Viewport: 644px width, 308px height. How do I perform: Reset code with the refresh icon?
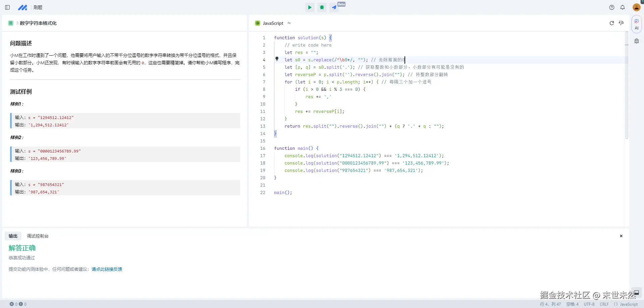coord(611,23)
